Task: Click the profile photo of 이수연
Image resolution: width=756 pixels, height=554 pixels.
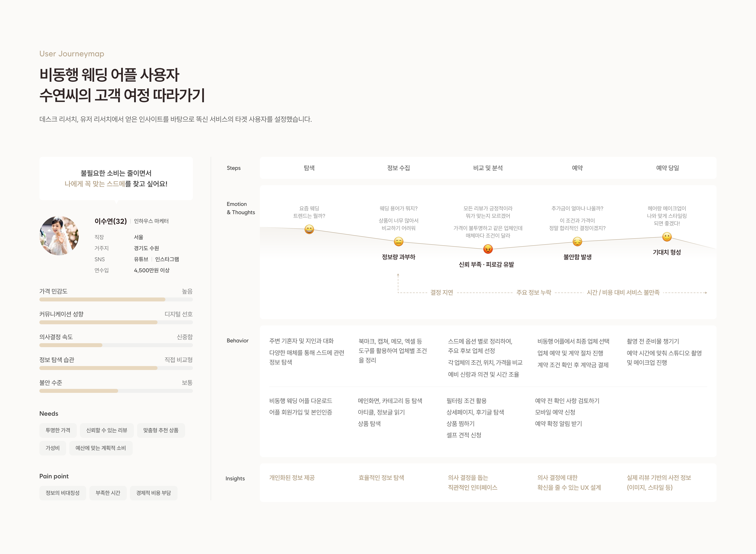Action: coord(59,235)
